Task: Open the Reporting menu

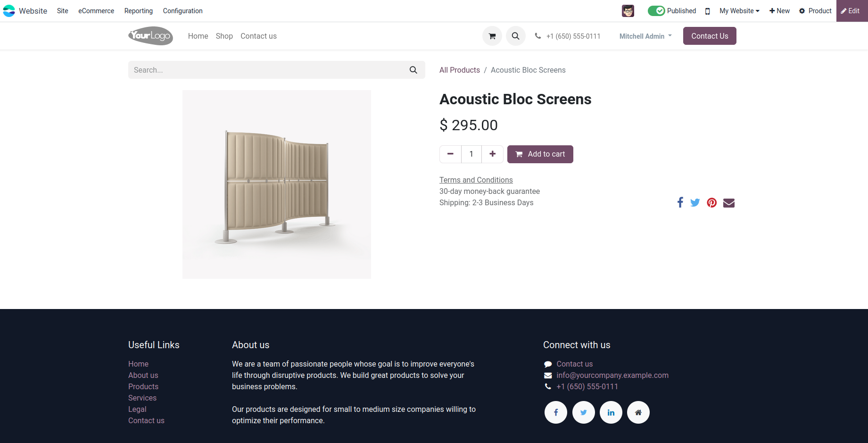Action: 138,11
